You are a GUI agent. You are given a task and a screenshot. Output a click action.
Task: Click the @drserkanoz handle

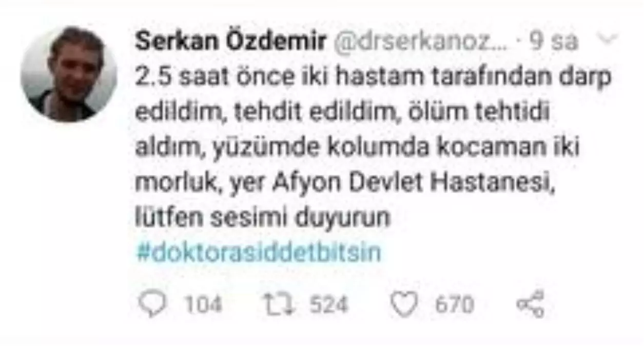420,42
